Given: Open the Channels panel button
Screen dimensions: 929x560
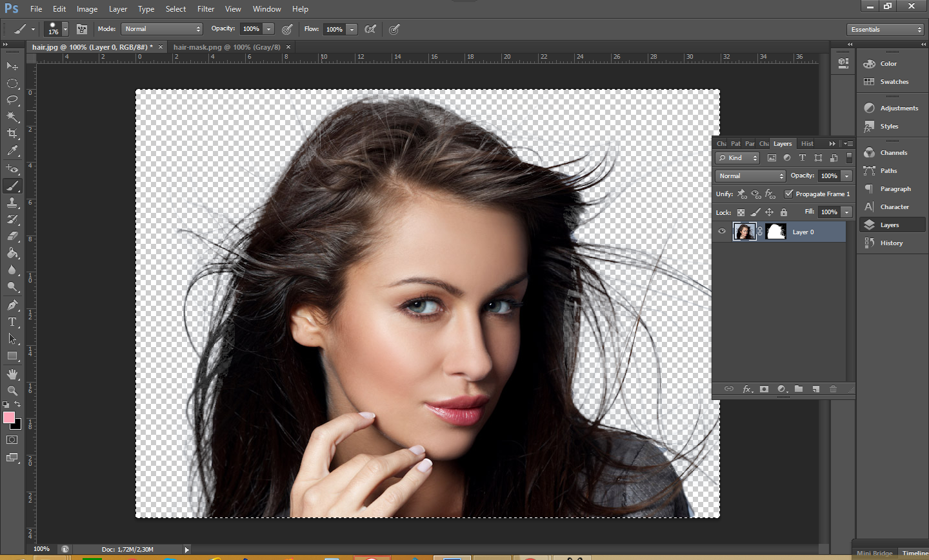Looking at the screenshot, I should pos(893,153).
